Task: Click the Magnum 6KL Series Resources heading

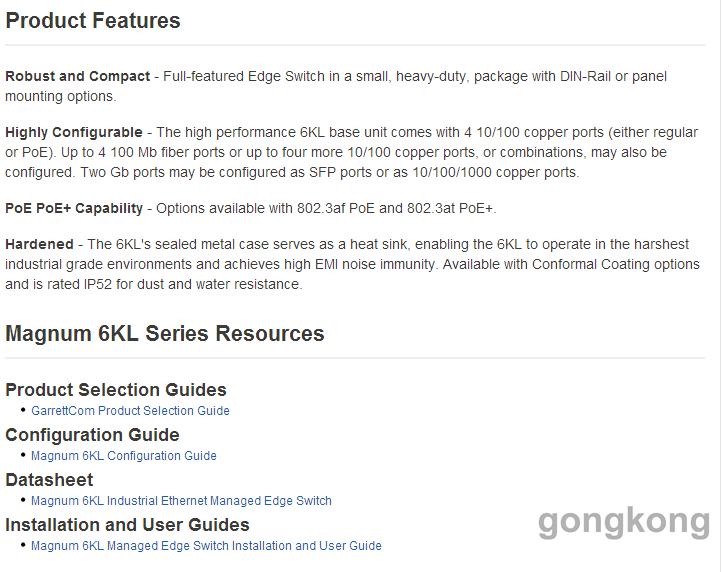Action: pyautogui.click(x=165, y=333)
